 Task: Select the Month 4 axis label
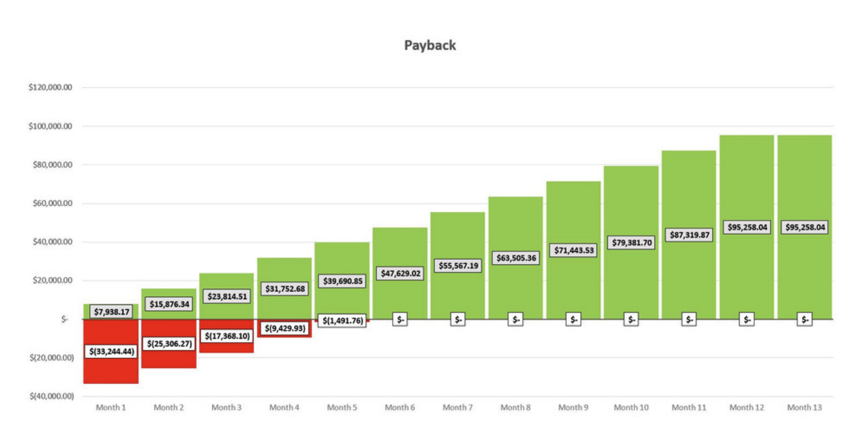coord(285,408)
